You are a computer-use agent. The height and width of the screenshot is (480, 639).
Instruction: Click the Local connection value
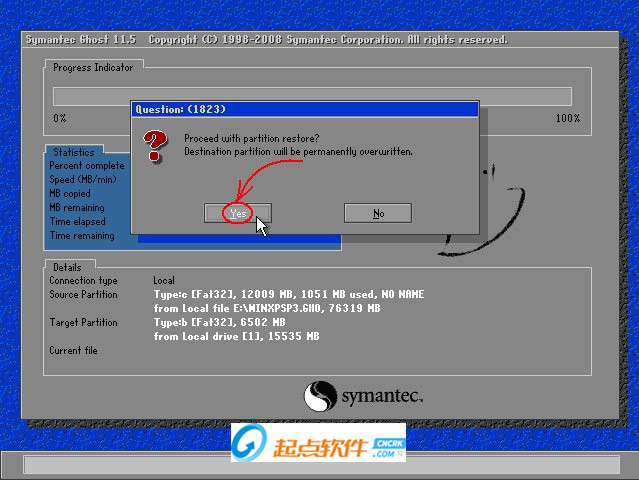tap(164, 280)
